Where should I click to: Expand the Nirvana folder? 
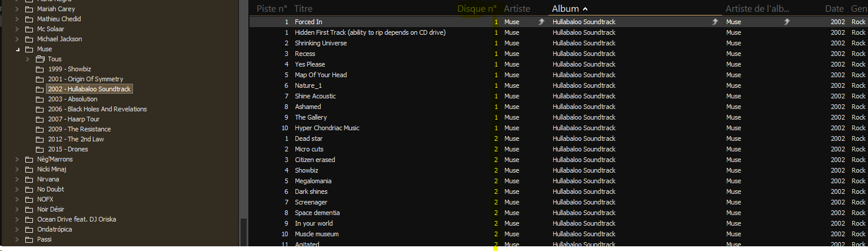click(17, 179)
